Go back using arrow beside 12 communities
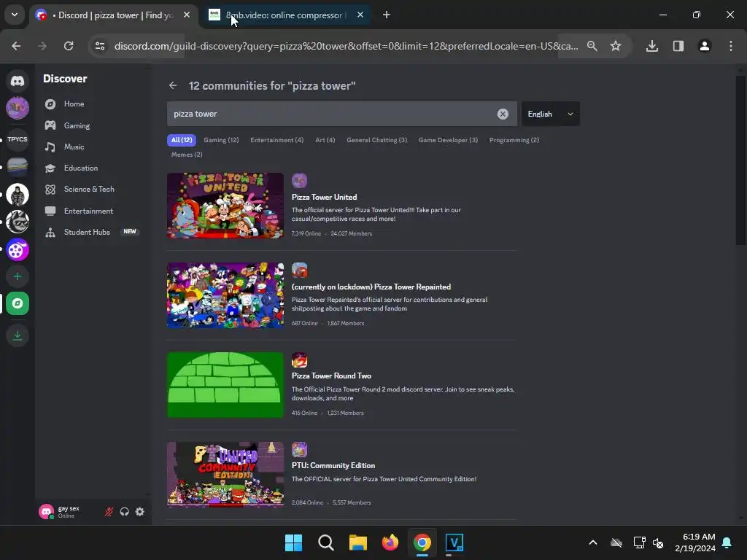 [173, 86]
